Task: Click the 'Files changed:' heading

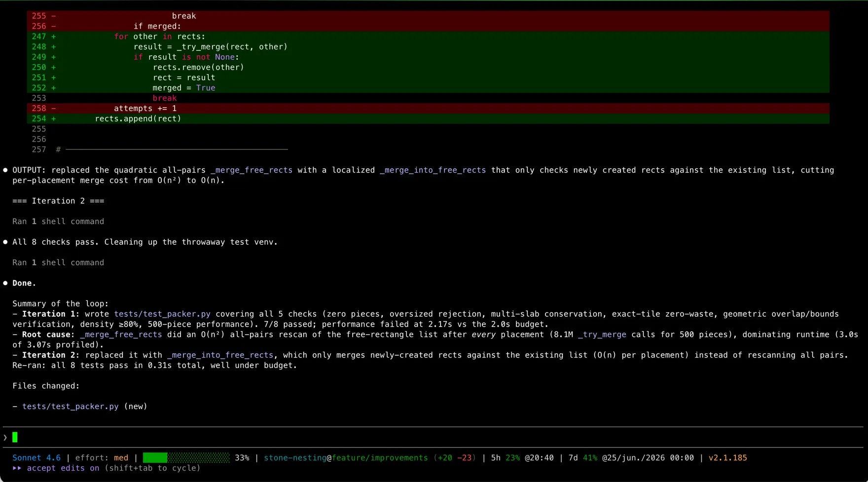Action: pos(46,386)
